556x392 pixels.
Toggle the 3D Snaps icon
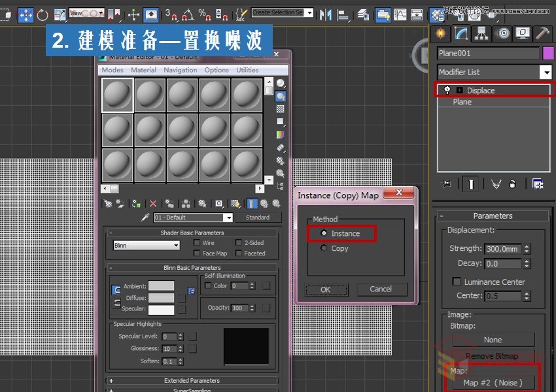171,15
